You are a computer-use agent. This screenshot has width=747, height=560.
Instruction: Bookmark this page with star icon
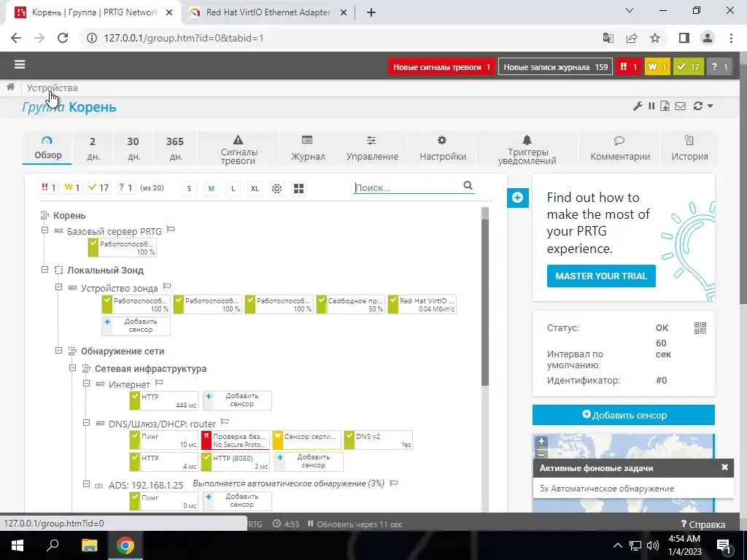click(655, 38)
